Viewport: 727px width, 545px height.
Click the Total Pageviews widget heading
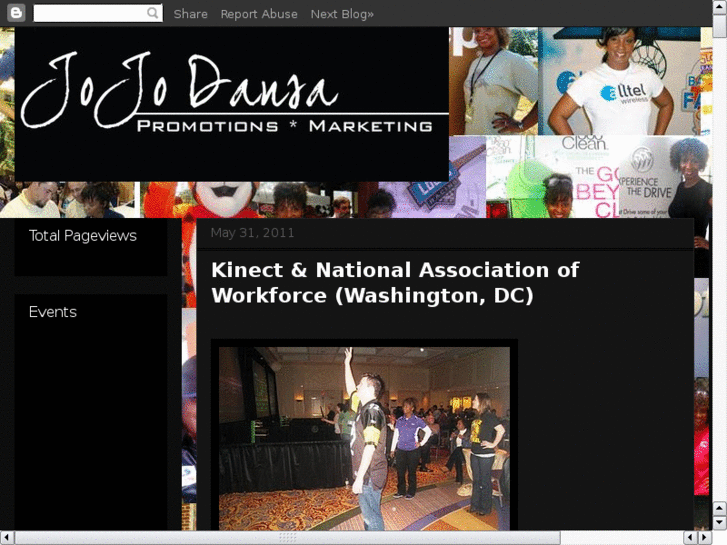tap(83, 236)
